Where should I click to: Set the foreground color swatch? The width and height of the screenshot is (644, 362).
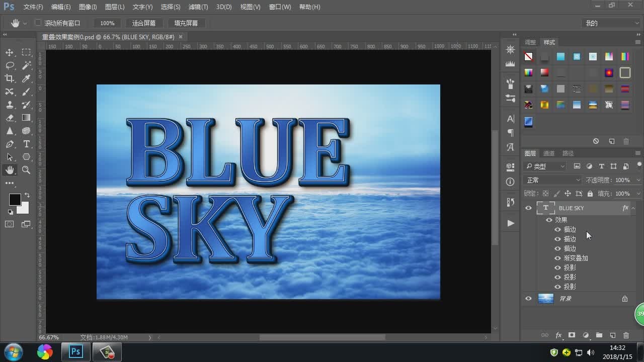[x=15, y=200]
